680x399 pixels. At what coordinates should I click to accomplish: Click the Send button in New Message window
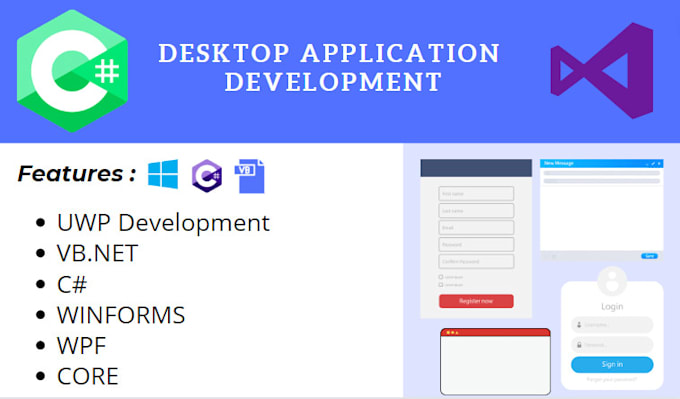click(x=649, y=256)
